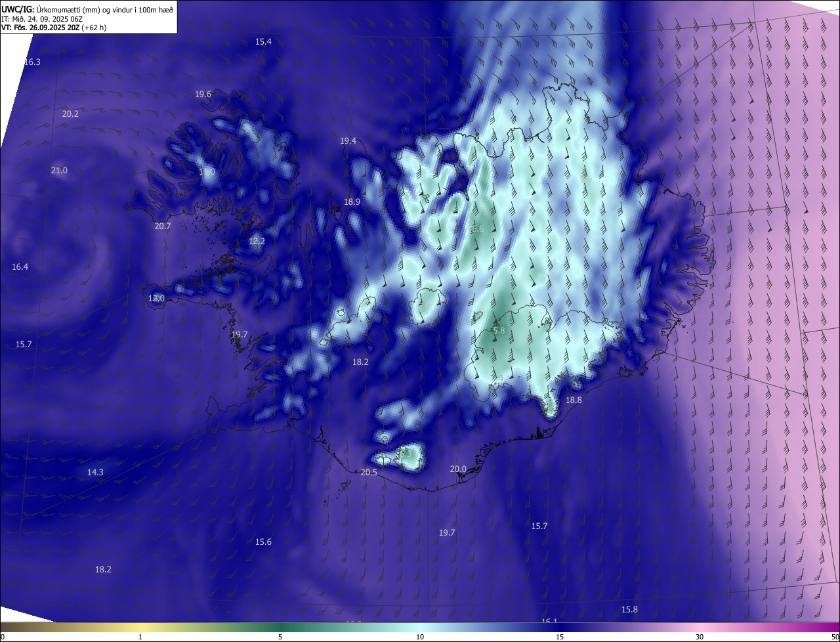840x642 pixels.
Task: Select the 12.2 value on the map
Action: pos(257,242)
